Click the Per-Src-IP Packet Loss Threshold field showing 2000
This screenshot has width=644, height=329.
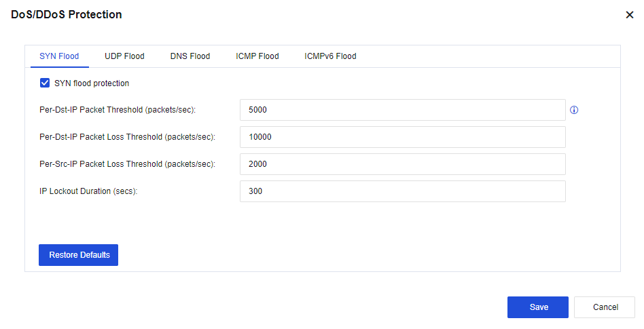pos(402,164)
